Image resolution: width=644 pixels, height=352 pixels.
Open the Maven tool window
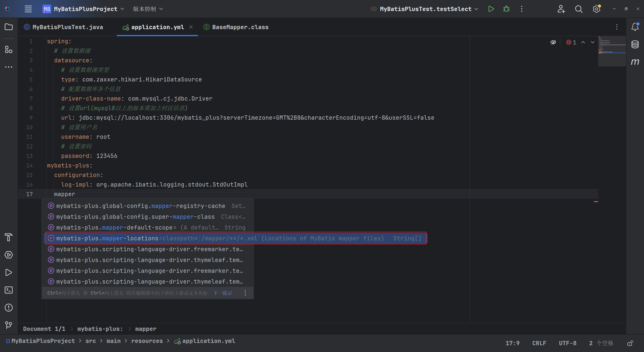635,62
